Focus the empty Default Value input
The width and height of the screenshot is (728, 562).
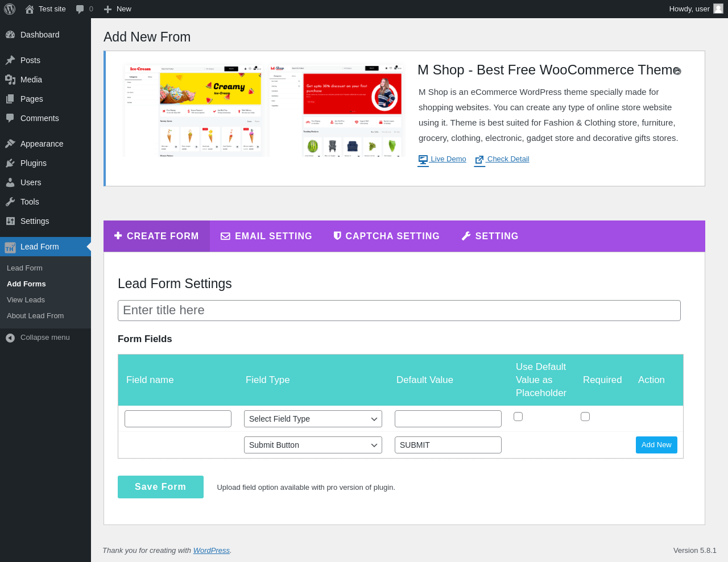click(x=448, y=419)
